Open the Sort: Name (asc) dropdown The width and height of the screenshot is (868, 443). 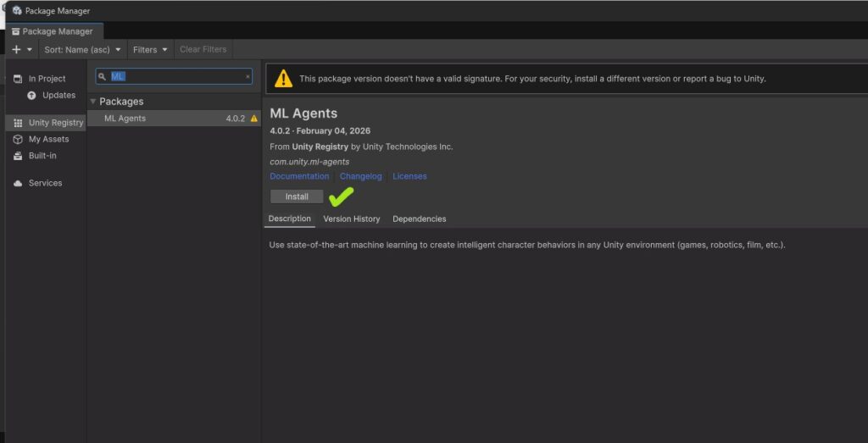click(x=82, y=49)
